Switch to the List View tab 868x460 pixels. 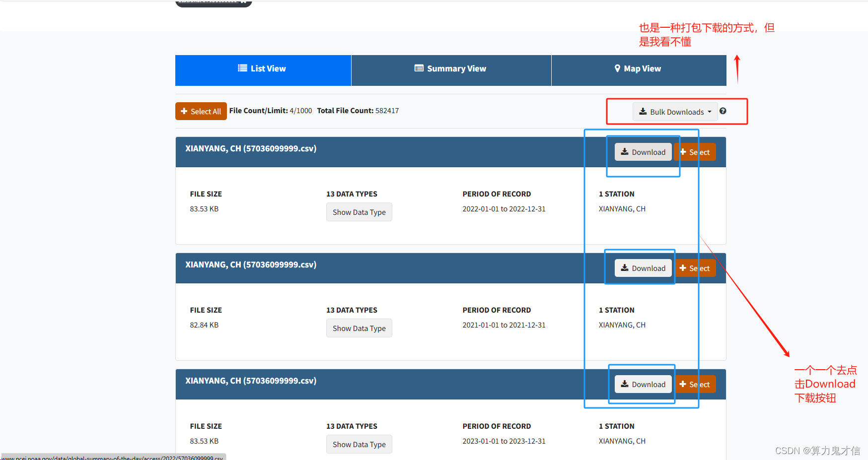[x=263, y=70]
